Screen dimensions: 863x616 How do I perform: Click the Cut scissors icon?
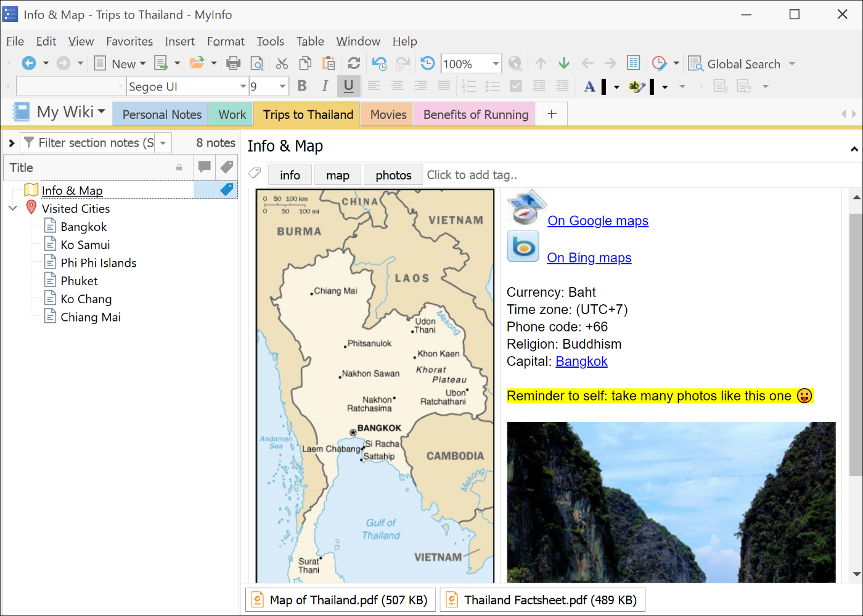[x=282, y=63]
